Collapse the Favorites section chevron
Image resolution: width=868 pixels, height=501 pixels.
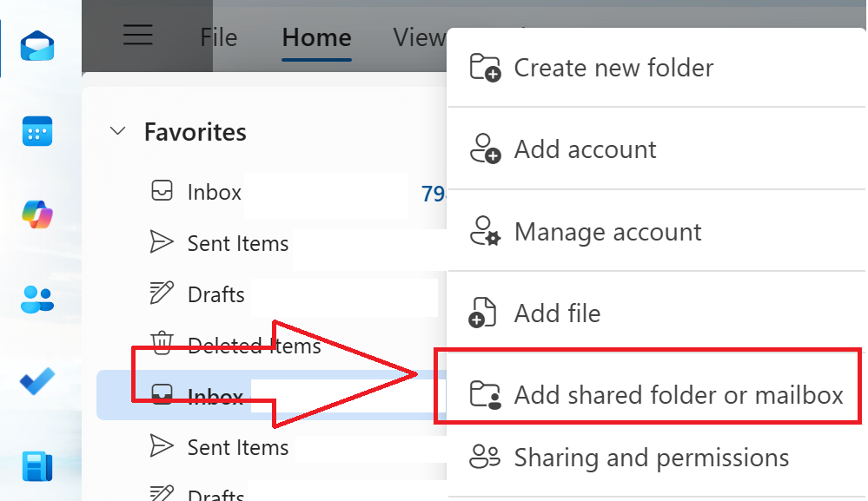pyautogui.click(x=117, y=131)
